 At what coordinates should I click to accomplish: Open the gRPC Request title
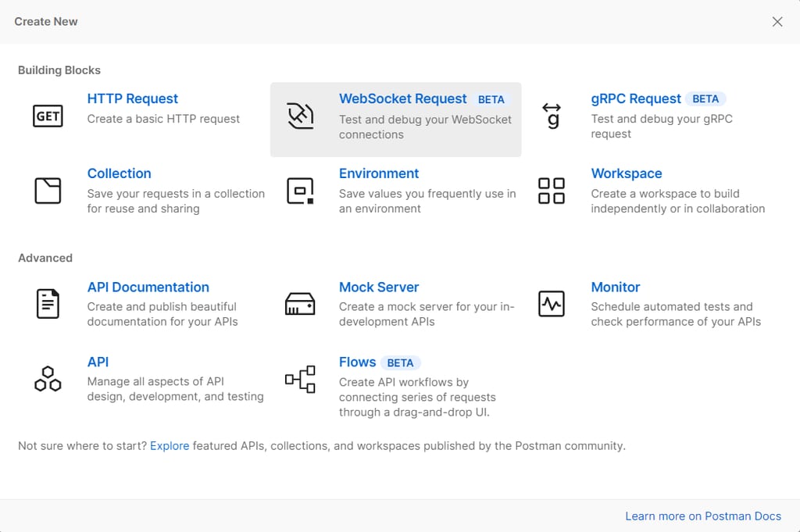pos(636,99)
